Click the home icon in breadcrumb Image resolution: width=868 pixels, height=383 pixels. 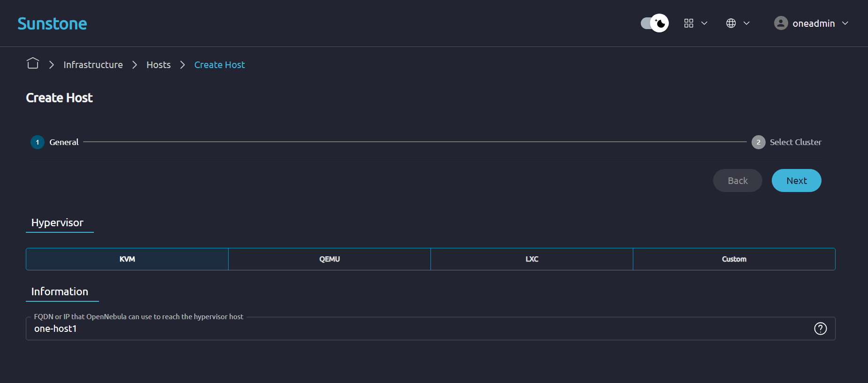point(33,63)
